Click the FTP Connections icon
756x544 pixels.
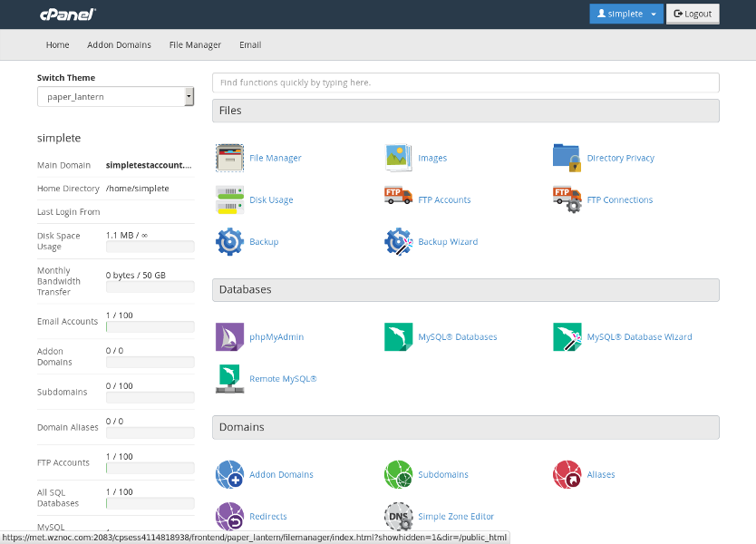point(567,199)
